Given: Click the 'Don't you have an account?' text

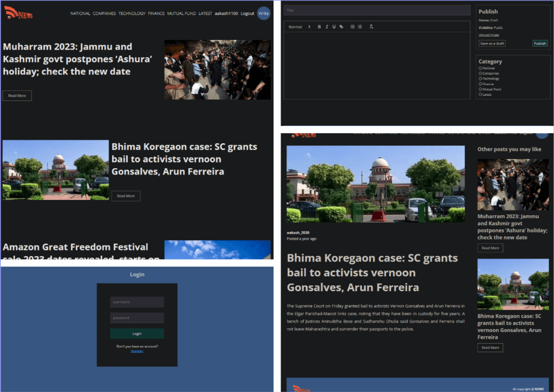Looking at the screenshot, I should 137,346.
